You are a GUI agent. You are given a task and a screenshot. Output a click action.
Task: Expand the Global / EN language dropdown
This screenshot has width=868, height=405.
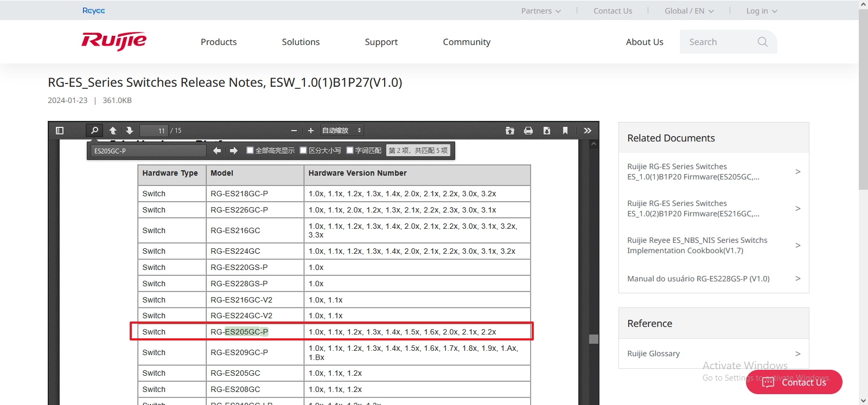pos(689,11)
